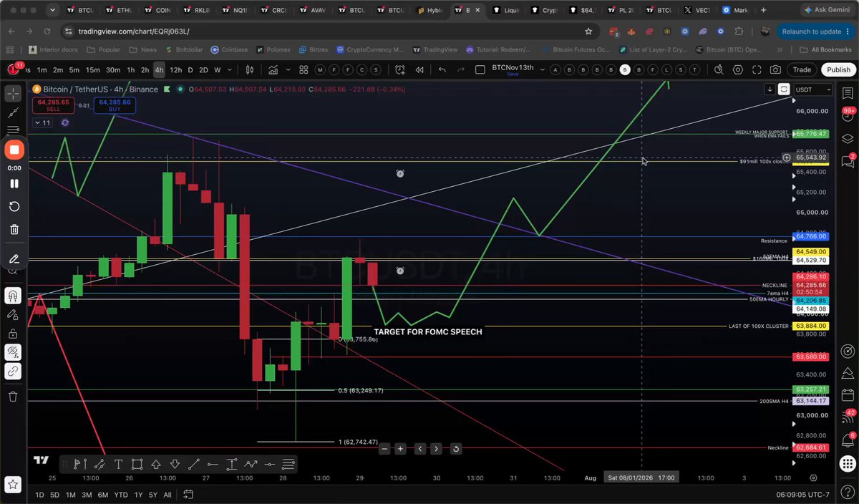Expand the collapsed indicators legend showing 11
This screenshot has height=504, width=859.
(42, 122)
